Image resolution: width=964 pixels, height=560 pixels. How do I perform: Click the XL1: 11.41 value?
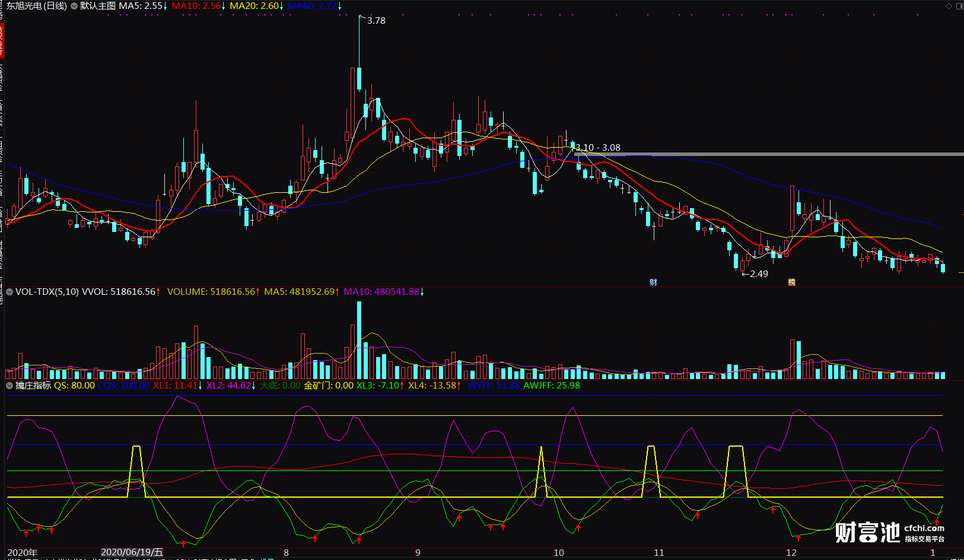tap(178, 386)
